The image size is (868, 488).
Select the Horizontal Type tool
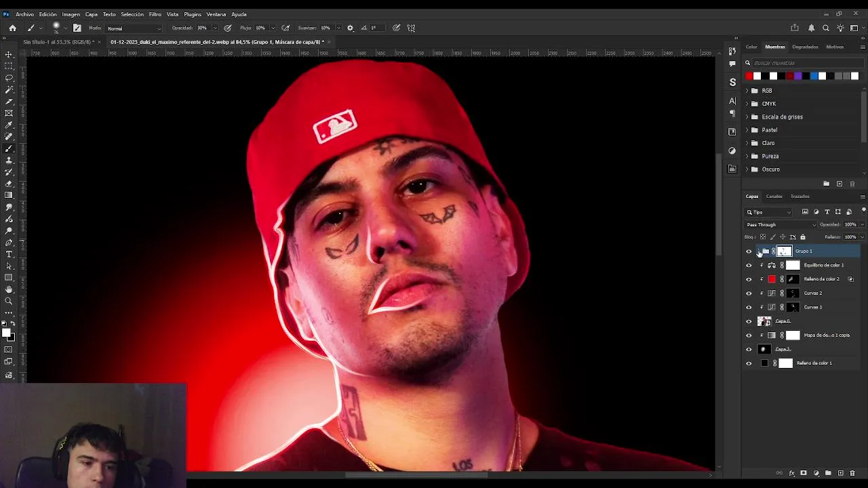pos(9,254)
